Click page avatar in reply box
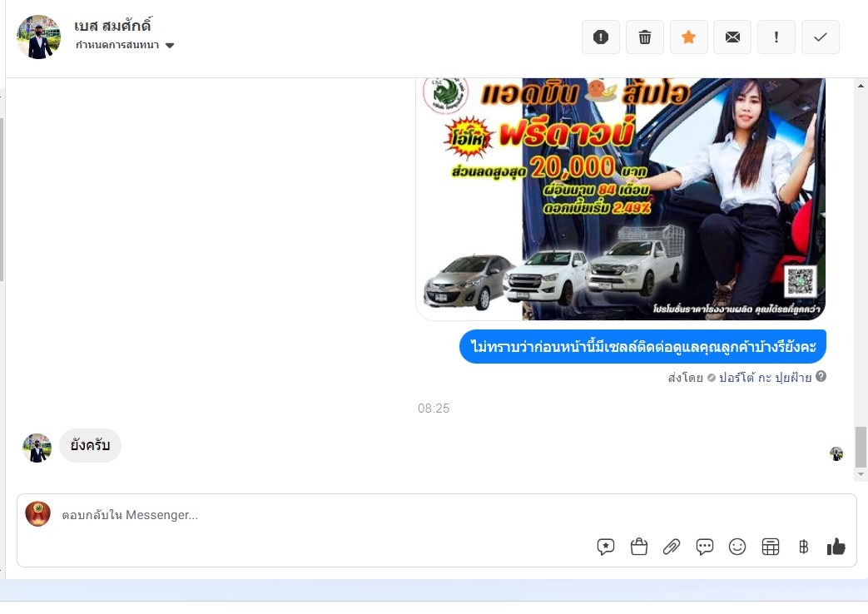The image size is (868, 614). coord(38,514)
